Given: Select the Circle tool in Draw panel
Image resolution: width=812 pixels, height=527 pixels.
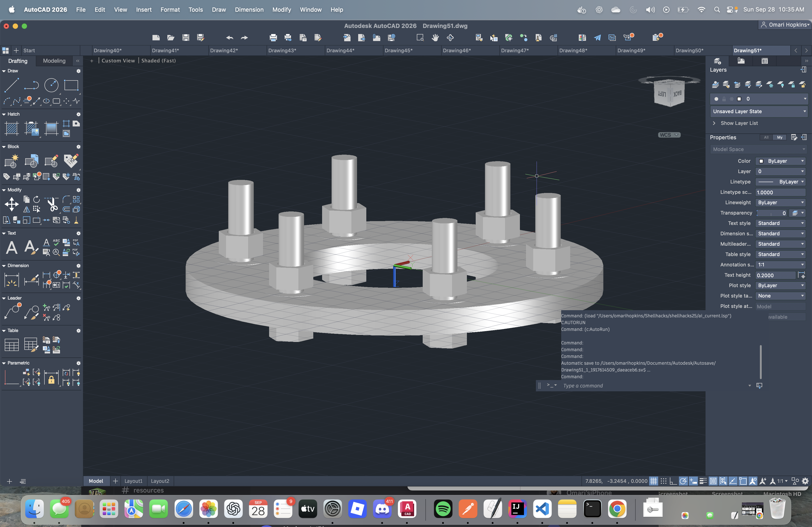Looking at the screenshot, I should [51, 85].
